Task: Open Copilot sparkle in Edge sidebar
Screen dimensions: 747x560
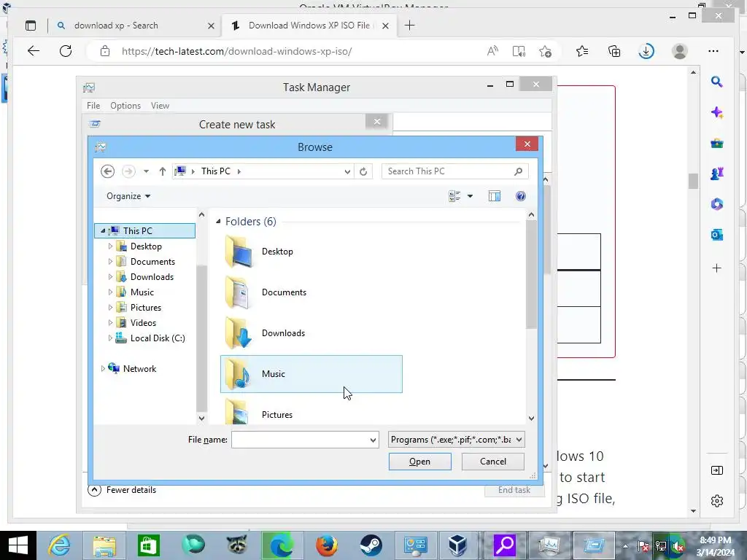Action: (x=716, y=112)
